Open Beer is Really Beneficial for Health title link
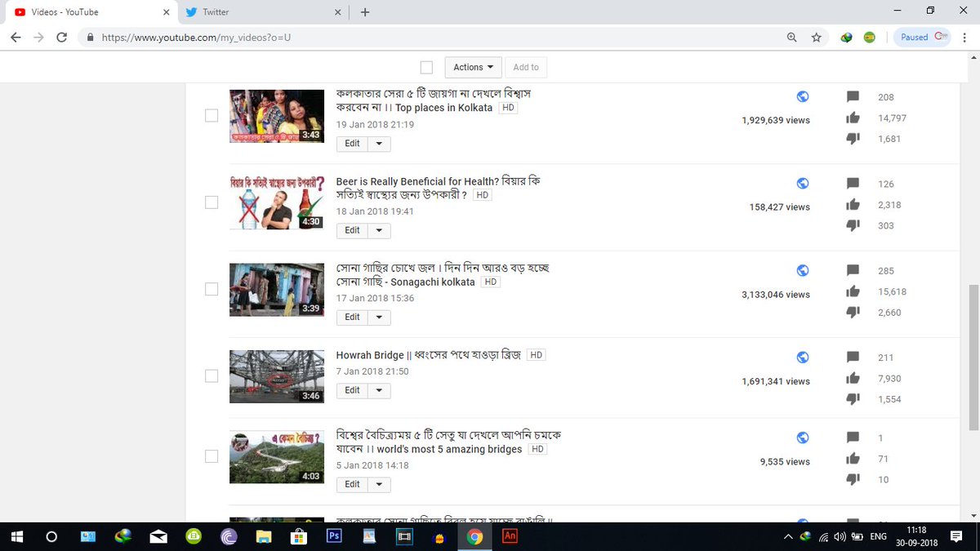Screen dimensions: 980x551 click(438, 189)
